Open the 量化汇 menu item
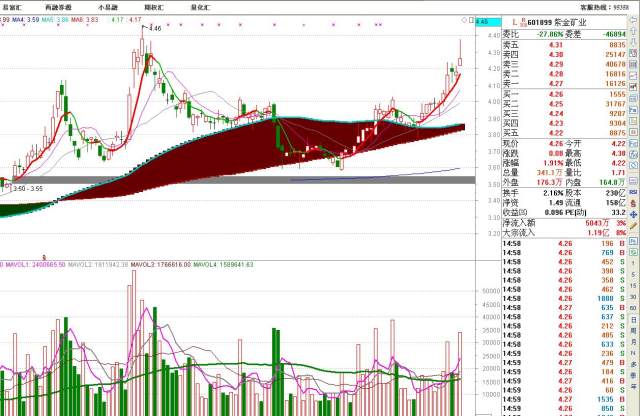 (x=200, y=7)
